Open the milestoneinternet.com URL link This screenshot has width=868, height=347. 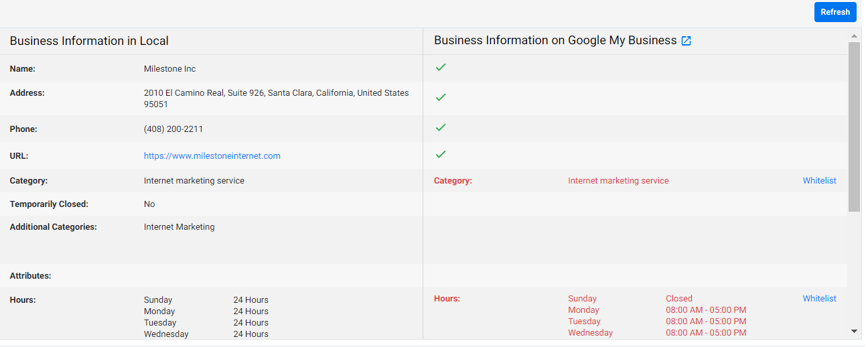pos(212,156)
